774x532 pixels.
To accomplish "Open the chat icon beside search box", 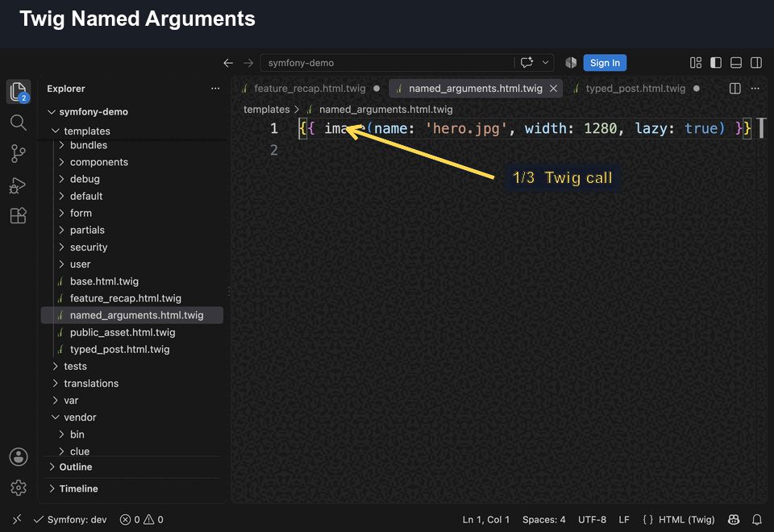I will tap(526, 63).
